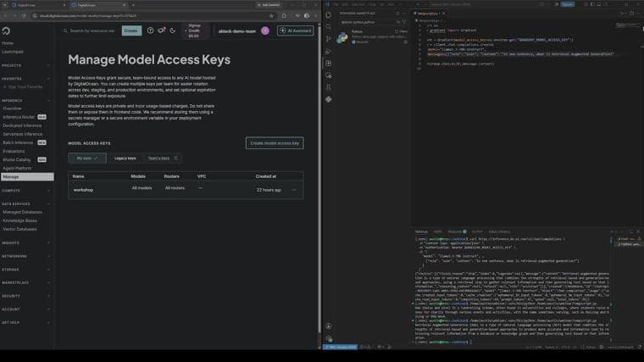Open Serverless Inference in the sidebar
This screenshot has height=362, width=644.
(x=23, y=134)
